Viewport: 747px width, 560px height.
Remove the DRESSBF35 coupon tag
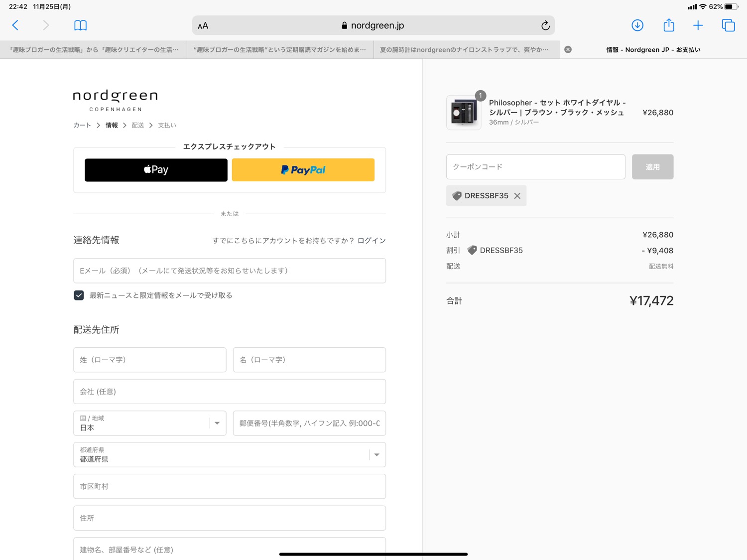(517, 196)
